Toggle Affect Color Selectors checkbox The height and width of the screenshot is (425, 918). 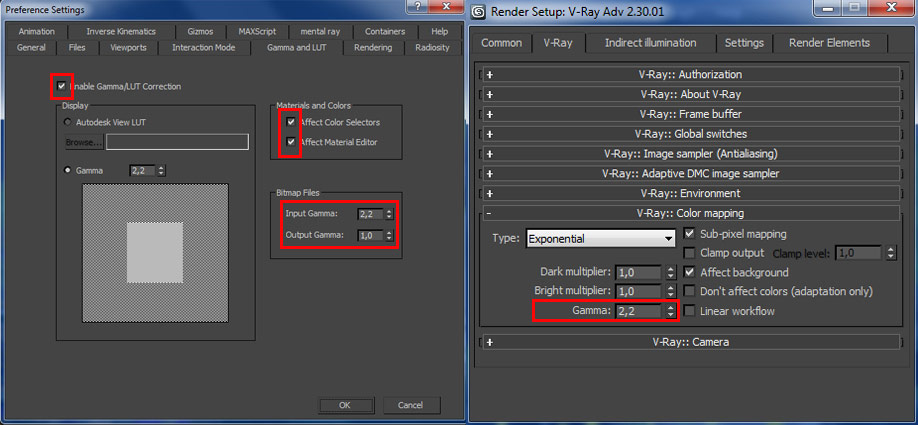pyautogui.click(x=291, y=122)
